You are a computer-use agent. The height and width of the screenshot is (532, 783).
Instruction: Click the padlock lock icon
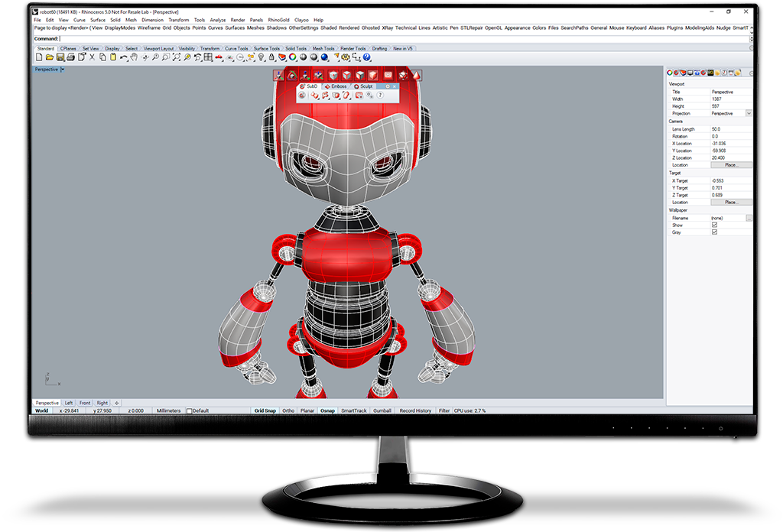[271, 57]
